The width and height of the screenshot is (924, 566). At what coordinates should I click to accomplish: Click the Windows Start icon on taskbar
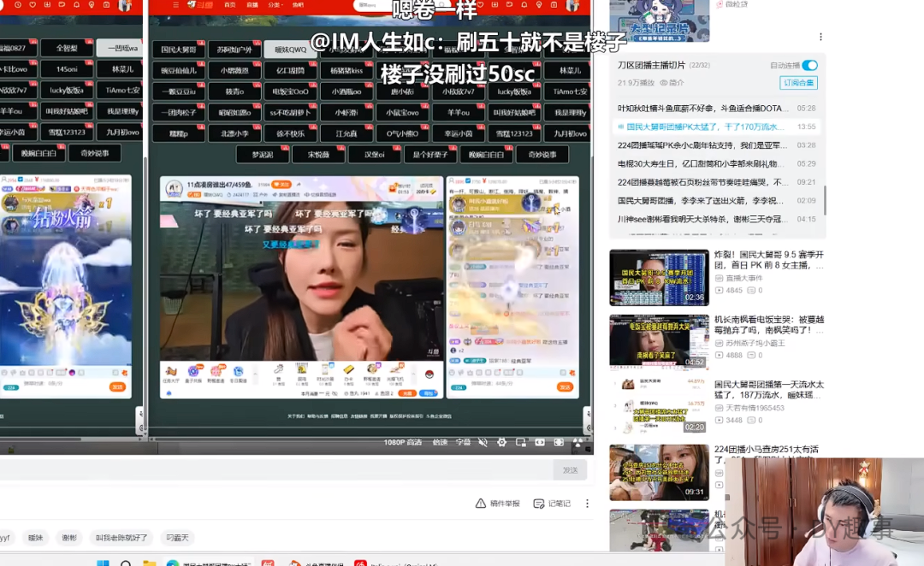click(x=103, y=563)
